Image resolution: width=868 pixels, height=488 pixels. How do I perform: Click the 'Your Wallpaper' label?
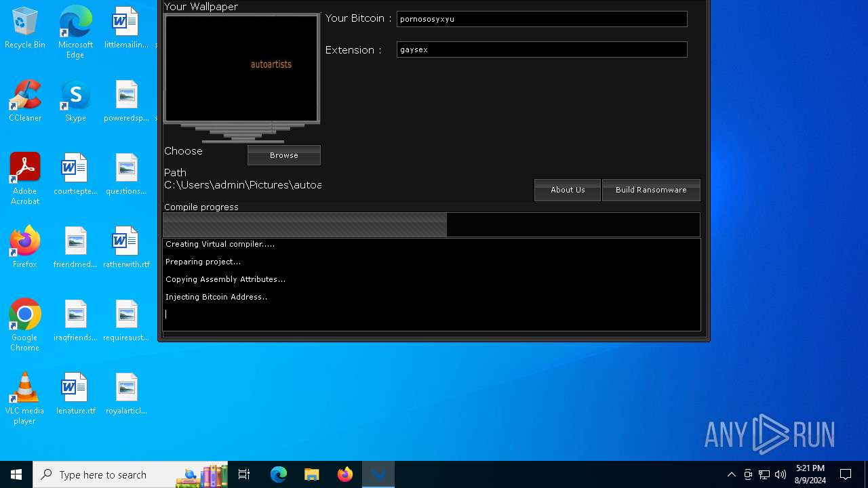pos(201,7)
